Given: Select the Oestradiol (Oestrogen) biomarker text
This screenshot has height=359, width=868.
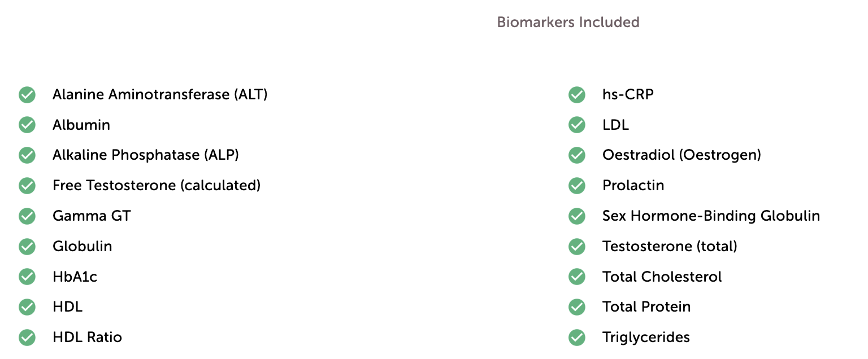Looking at the screenshot, I should click(x=682, y=155).
